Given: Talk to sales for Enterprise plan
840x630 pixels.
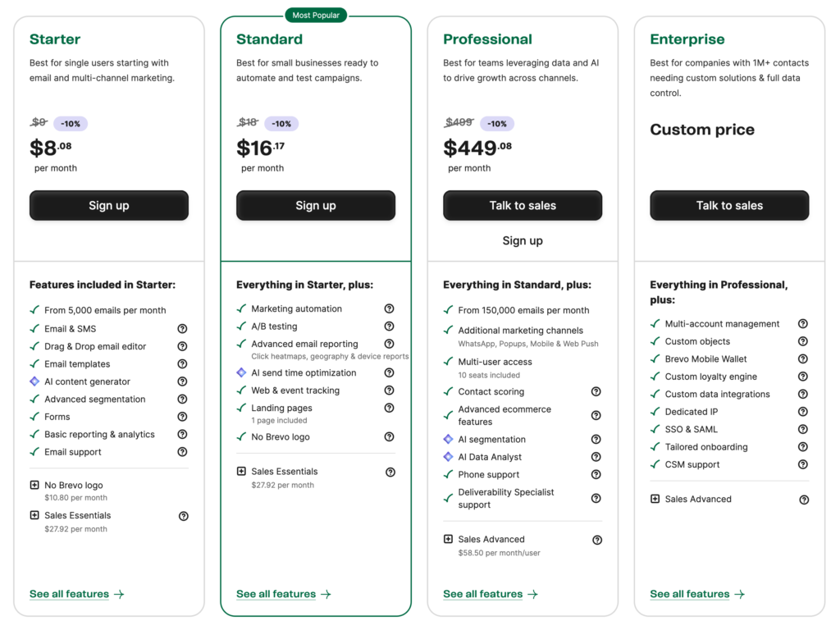Looking at the screenshot, I should point(729,206).
